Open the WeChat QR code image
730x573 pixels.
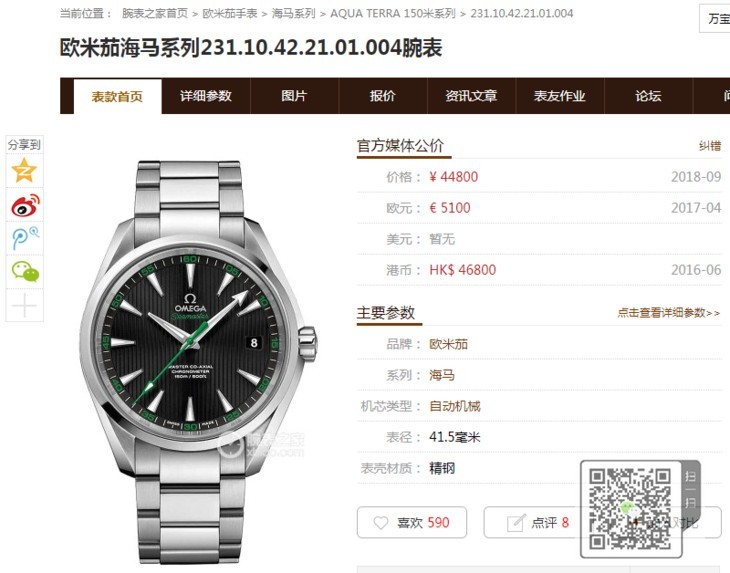click(x=630, y=508)
